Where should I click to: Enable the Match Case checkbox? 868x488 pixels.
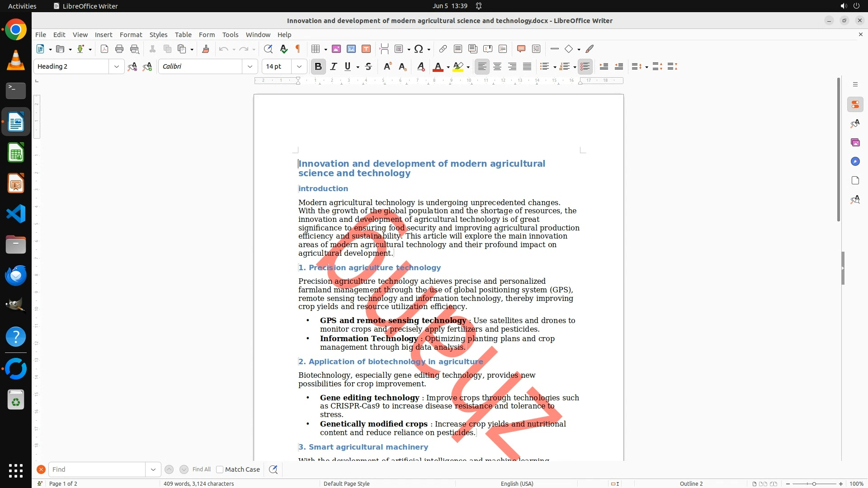coord(220,469)
